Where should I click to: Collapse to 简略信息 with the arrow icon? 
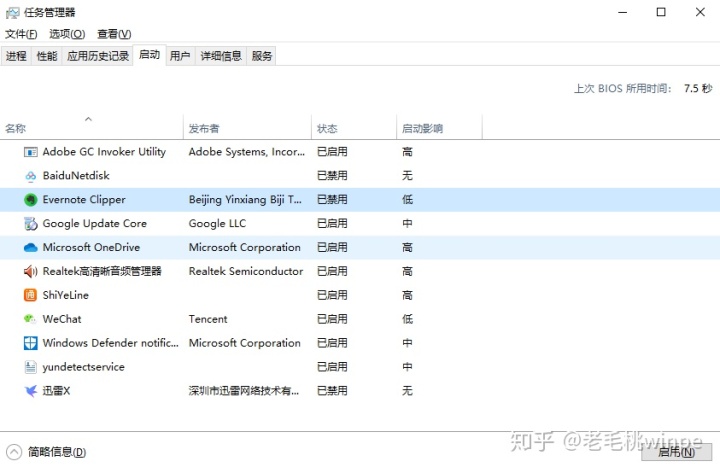14,452
